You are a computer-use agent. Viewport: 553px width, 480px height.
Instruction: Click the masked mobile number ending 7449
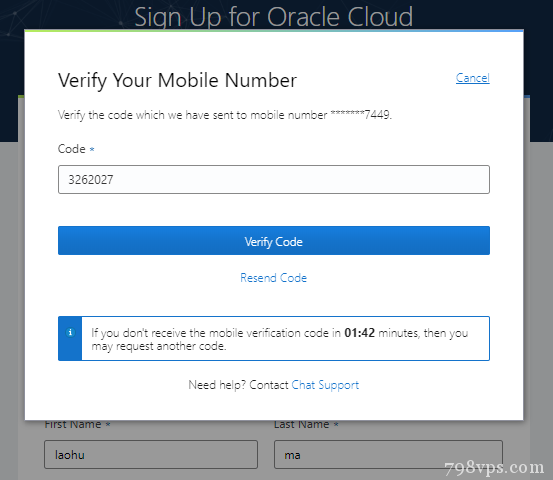coord(361,115)
